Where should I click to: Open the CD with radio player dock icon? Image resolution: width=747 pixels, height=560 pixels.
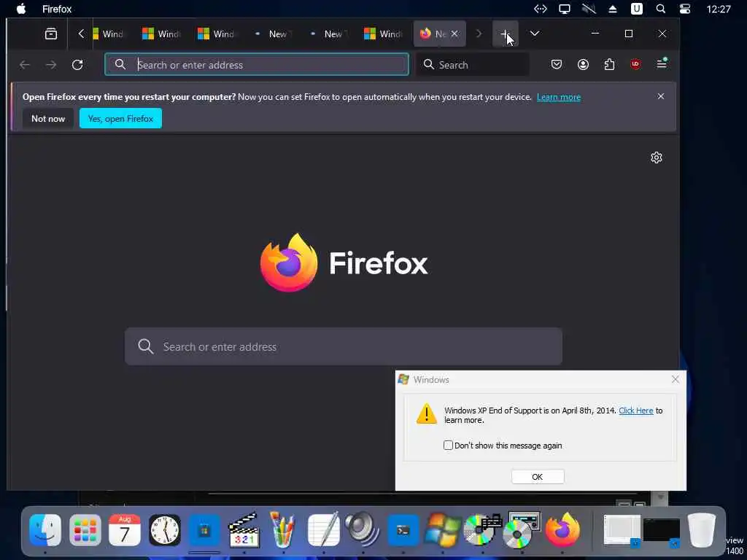coord(522,529)
